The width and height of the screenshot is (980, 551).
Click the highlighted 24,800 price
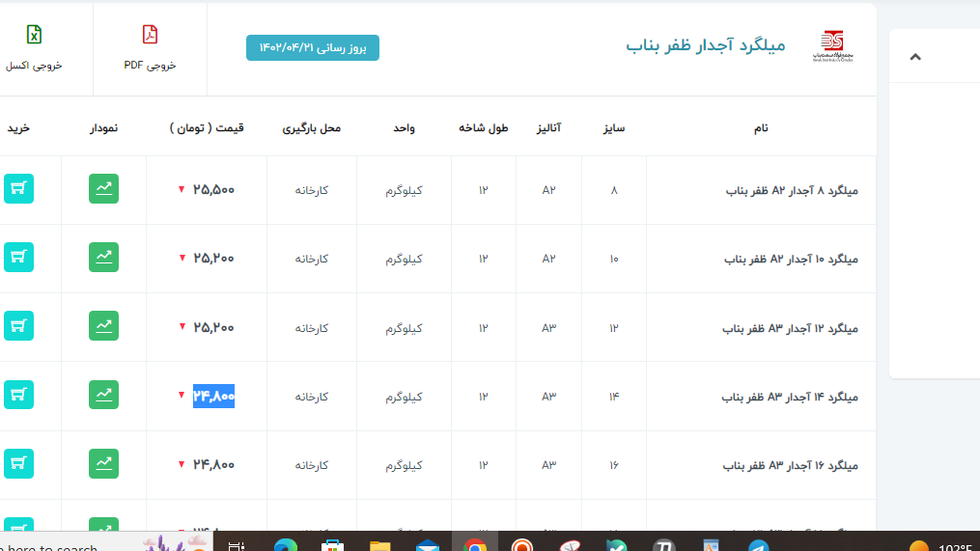click(213, 396)
